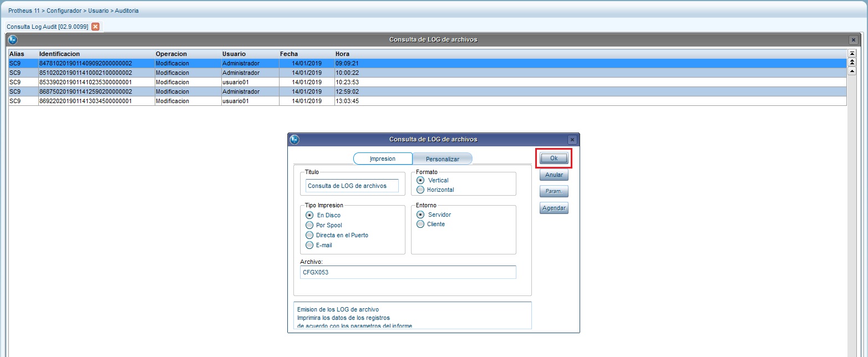Click time cell 09:09:21

point(347,63)
